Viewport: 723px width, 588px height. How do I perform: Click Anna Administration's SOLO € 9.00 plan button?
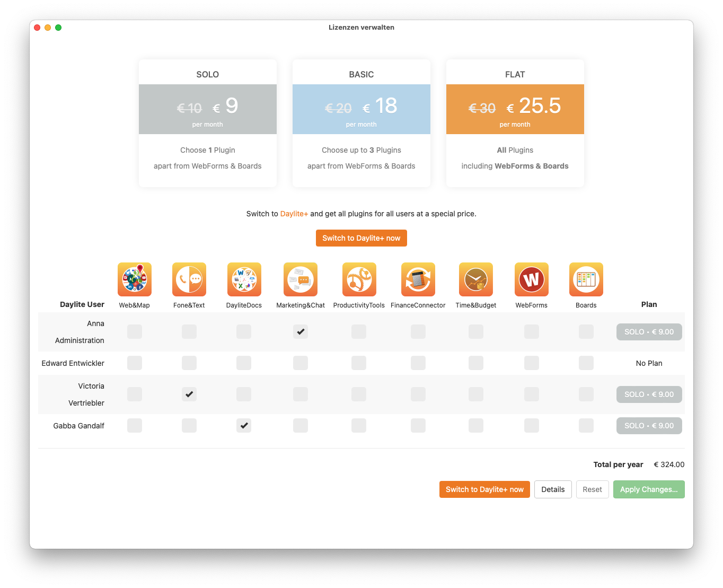649,332
